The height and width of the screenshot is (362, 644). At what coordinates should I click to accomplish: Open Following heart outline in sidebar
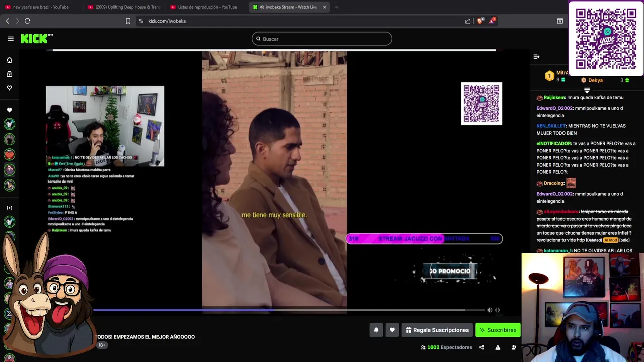pos(9,88)
